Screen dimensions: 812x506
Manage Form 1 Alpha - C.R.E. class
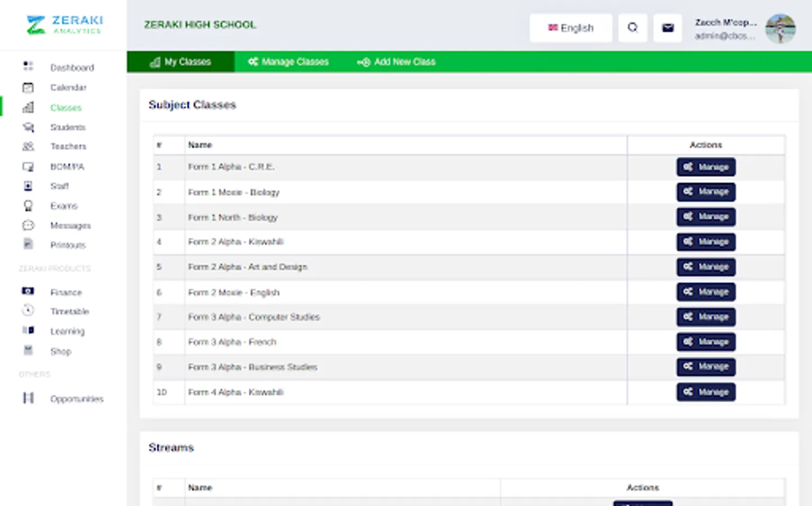pyautogui.click(x=706, y=167)
